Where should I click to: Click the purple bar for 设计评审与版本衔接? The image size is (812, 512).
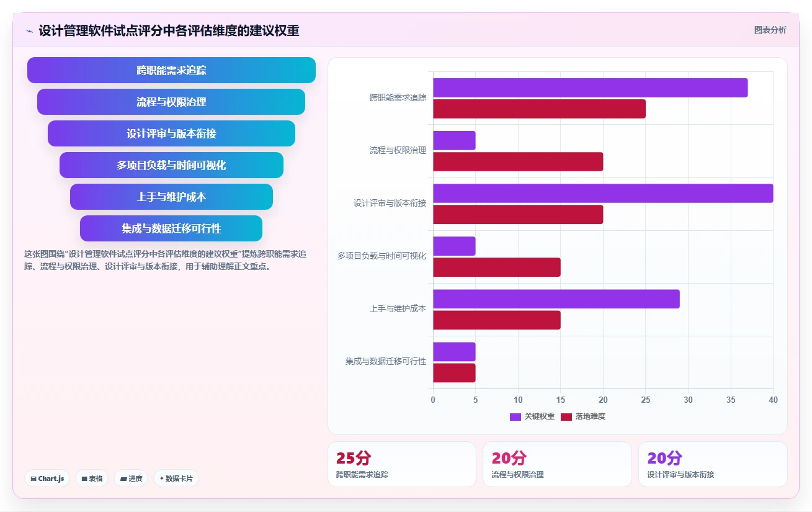pyautogui.click(x=603, y=194)
